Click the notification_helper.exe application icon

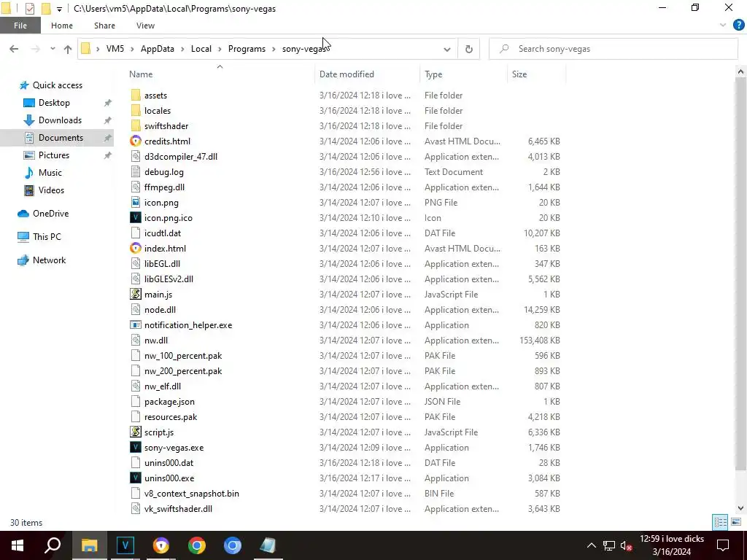(136, 324)
